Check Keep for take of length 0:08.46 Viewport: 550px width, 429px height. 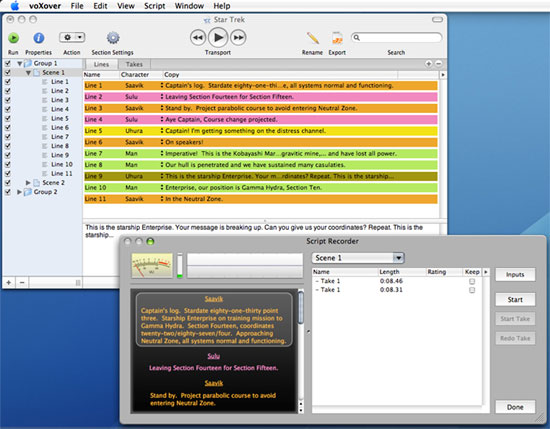472,281
